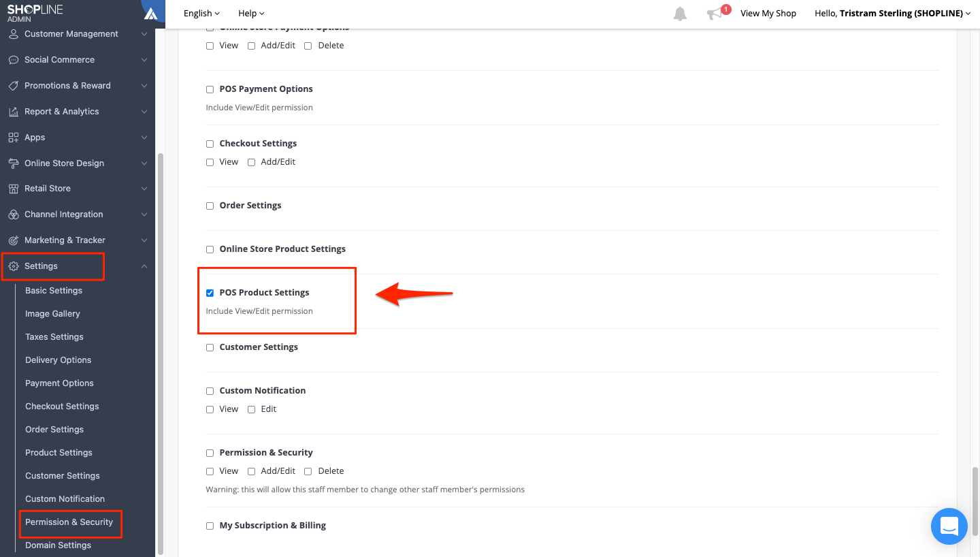
Task: Open the Tristram Sterling account dropdown
Action: coord(893,14)
